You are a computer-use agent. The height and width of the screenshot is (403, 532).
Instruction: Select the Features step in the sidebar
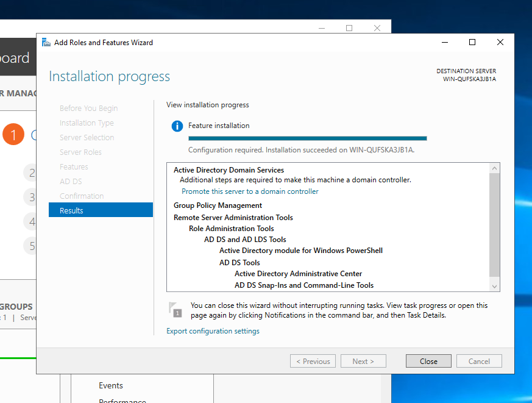click(x=74, y=166)
